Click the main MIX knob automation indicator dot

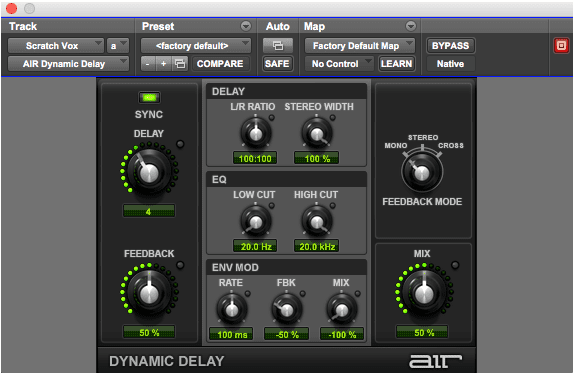(x=455, y=265)
